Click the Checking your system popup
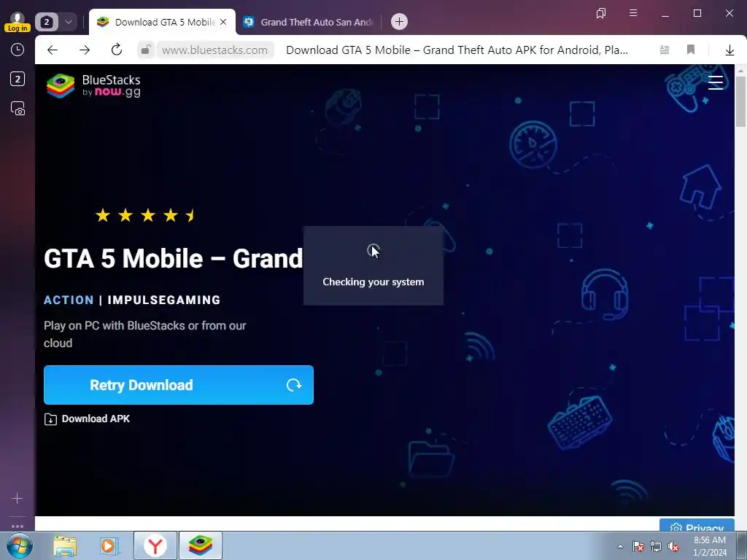Screen dimensions: 747x560 [x=373, y=265]
